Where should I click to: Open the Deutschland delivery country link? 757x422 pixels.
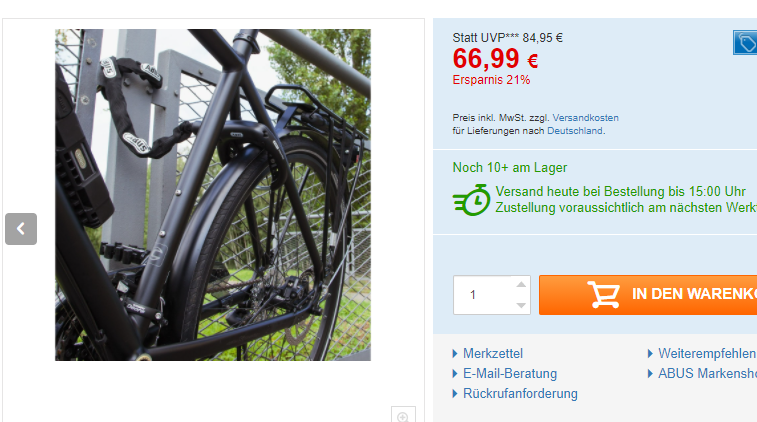click(575, 131)
